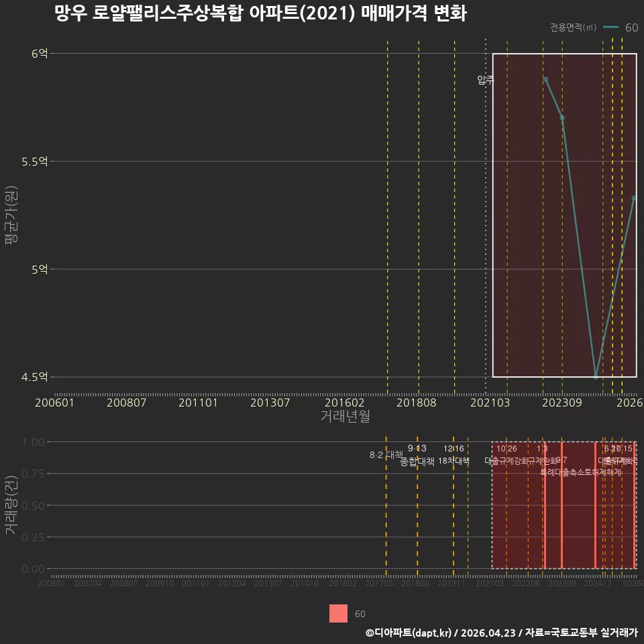The width and height of the screenshot is (644, 644).
Task: Click the 60 label next to the salmon swatch
Action: coord(360,614)
